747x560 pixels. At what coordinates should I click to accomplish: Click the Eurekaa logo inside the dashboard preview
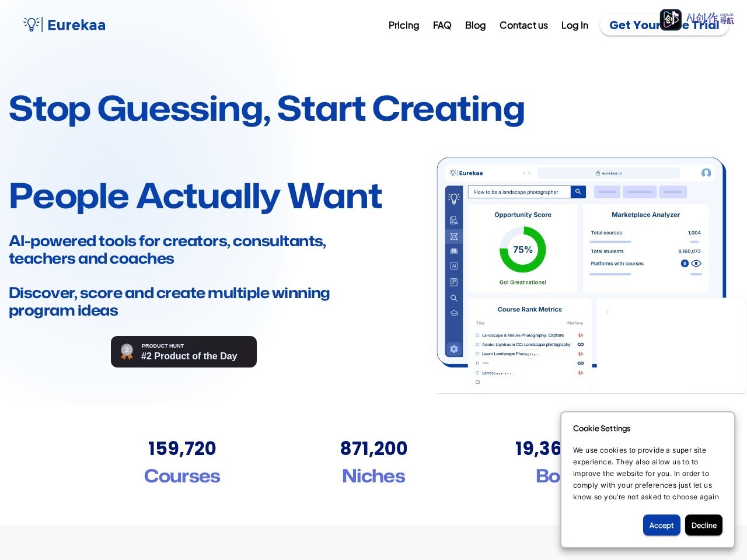466,173
